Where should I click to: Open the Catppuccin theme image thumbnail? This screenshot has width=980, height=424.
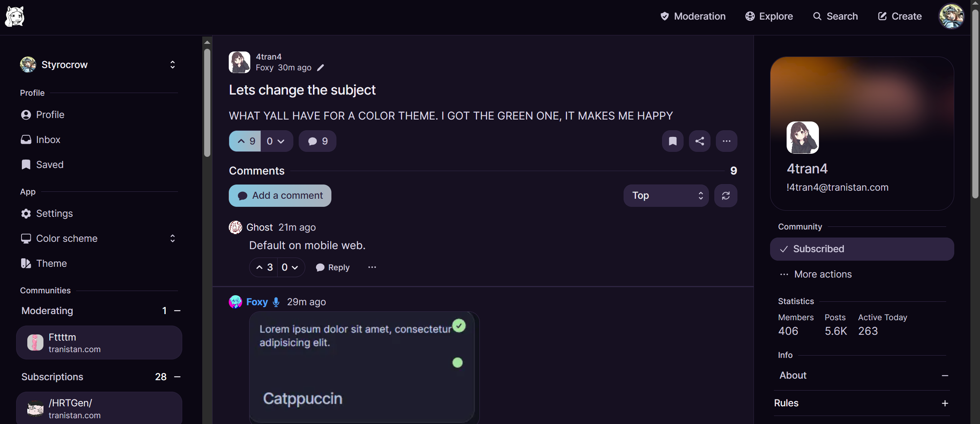tap(361, 367)
